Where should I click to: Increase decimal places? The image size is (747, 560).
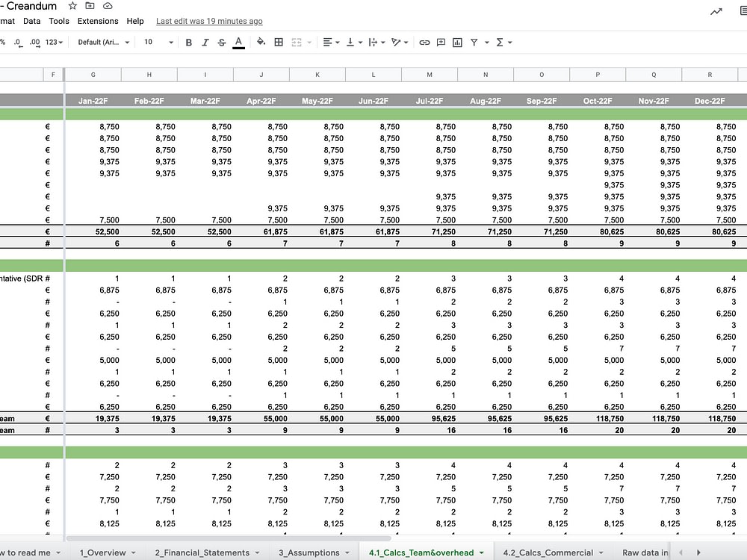[x=35, y=43]
